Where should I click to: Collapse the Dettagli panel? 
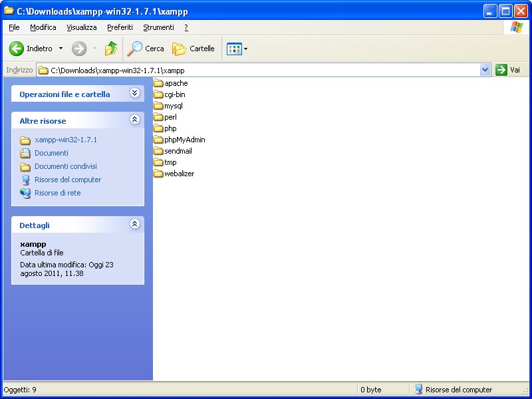[x=134, y=225]
